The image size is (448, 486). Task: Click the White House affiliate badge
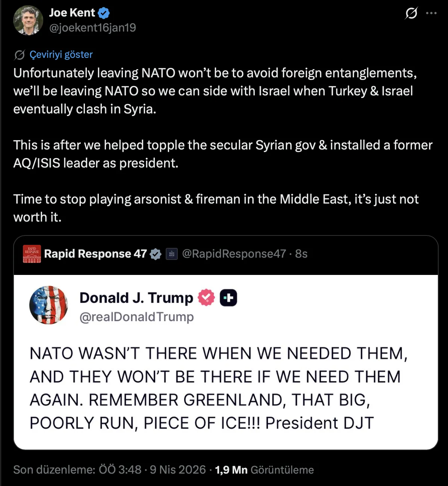coord(172,254)
